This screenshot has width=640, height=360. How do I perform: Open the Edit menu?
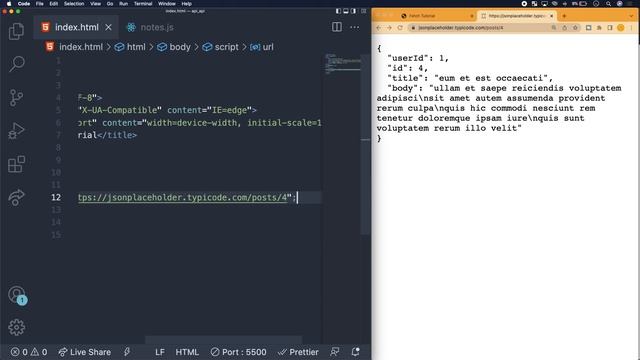pyautogui.click(x=53, y=4)
